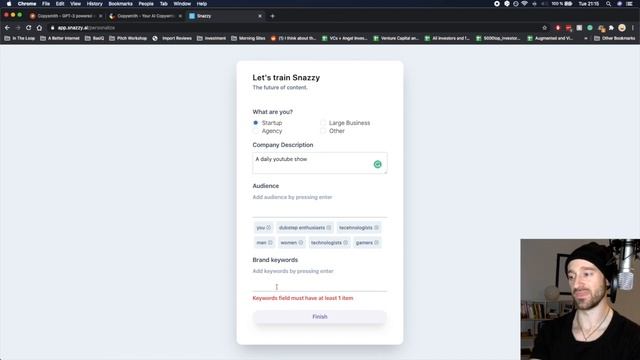Click the Siri icon in menu bar

point(619,4)
